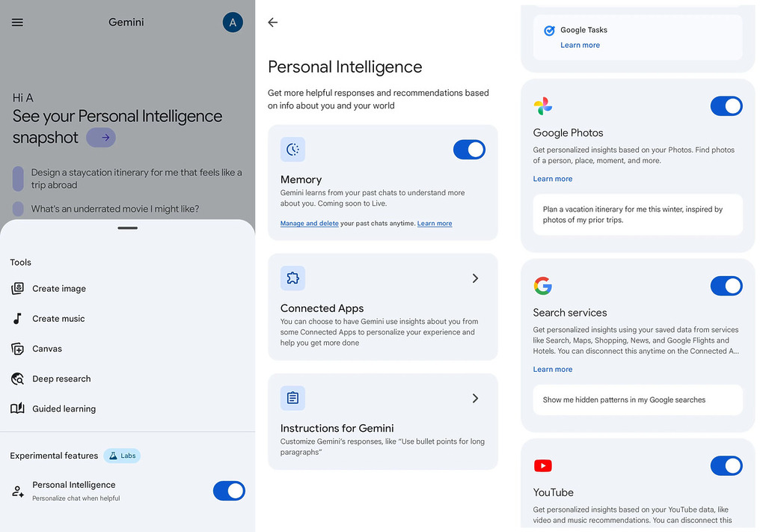The image size is (766, 532).
Task: Click the Canvas tool icon
Action: 18,349
